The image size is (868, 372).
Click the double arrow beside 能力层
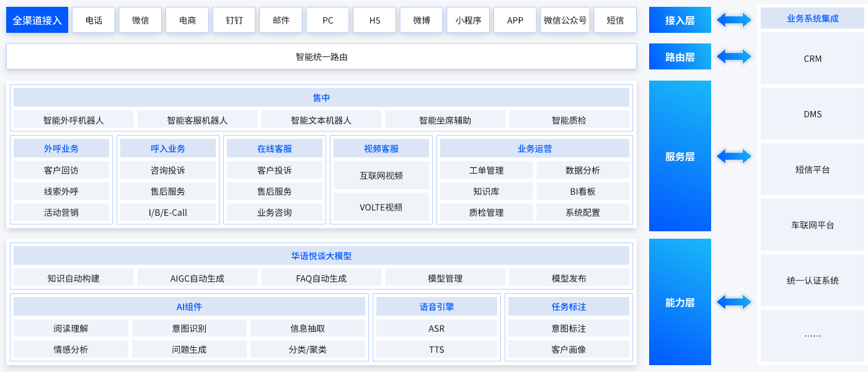click(x=734, y=302)
